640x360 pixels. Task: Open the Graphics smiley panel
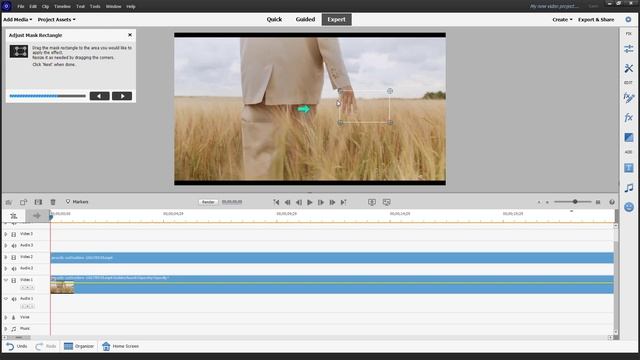click(629, 207)
